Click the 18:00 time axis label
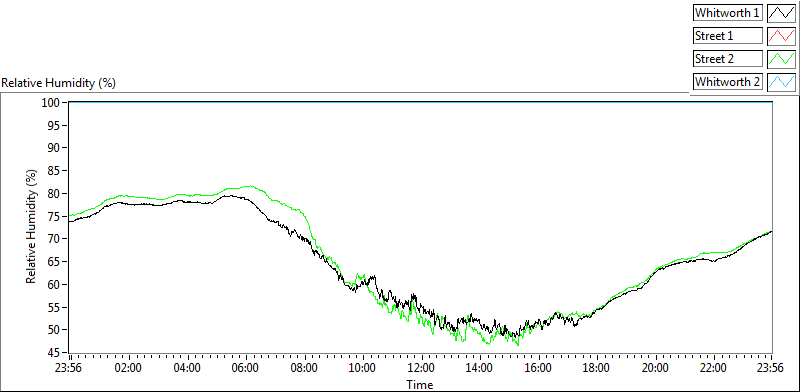 pyautogui.click(x=597, y=368)
